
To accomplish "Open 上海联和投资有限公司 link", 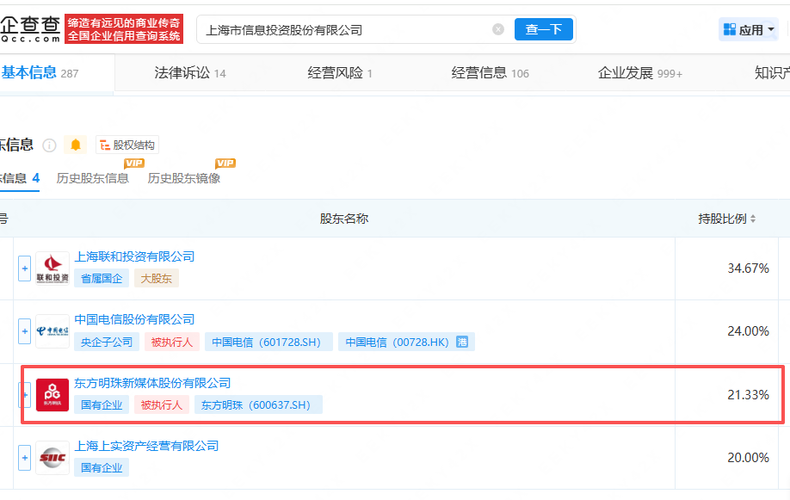I will tap(135, 257).
